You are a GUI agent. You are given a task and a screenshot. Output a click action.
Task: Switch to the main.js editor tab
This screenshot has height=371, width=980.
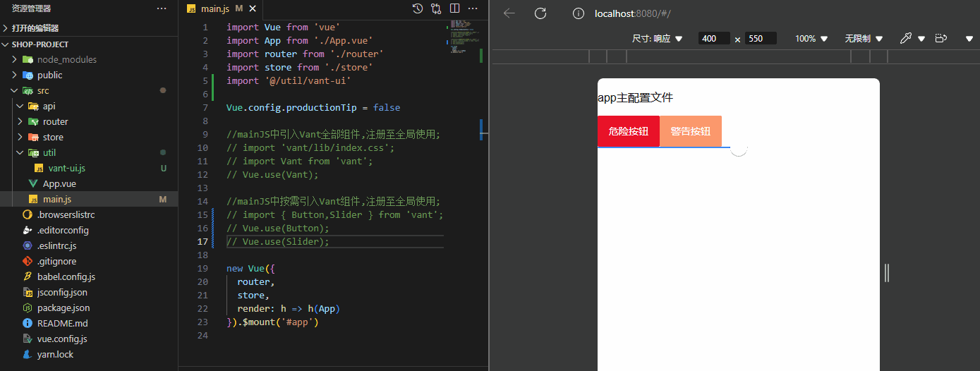tap(221, 8)
